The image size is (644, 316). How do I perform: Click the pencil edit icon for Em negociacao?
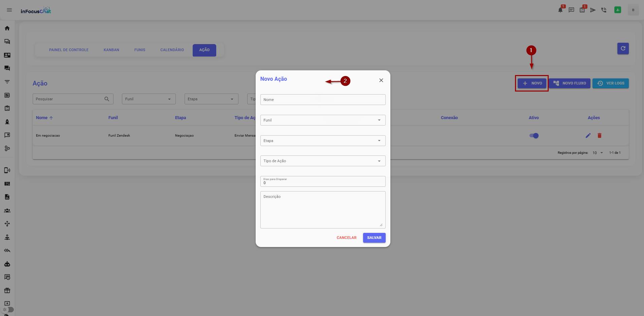point(588,136)
